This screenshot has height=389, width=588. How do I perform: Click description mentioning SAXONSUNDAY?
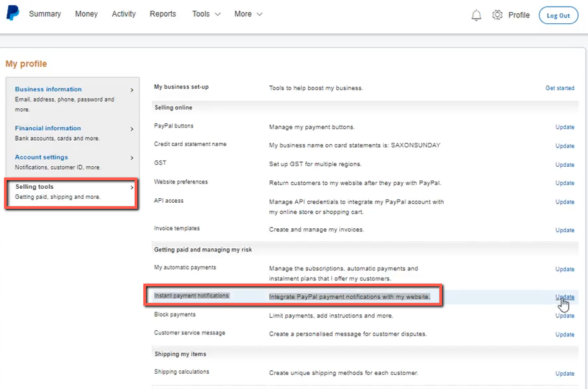(x=355, y=145)
